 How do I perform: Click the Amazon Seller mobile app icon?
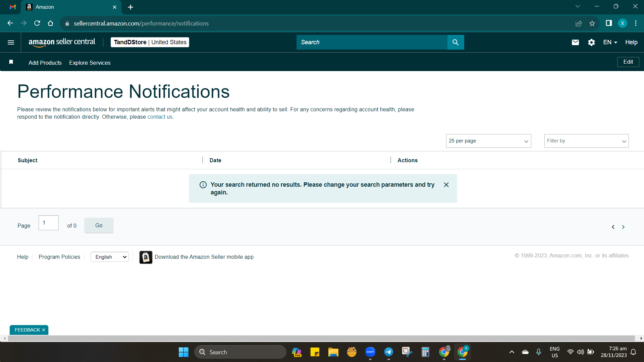146,257
